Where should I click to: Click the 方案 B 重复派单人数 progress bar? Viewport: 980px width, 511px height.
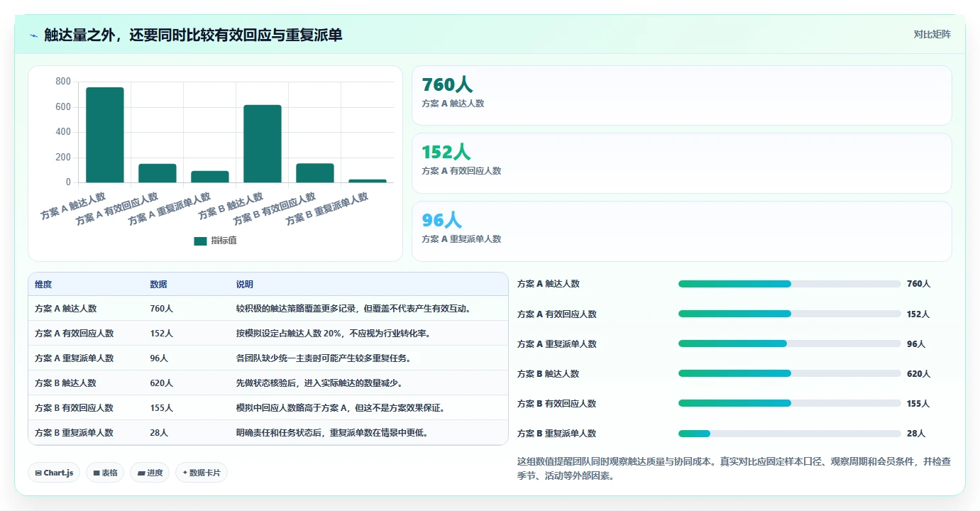pyautogui.click(x=790, y=434)
